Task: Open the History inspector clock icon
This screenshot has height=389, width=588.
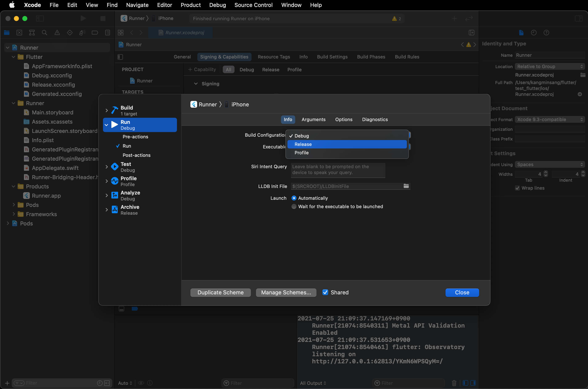Action: [x=534, y=33]
